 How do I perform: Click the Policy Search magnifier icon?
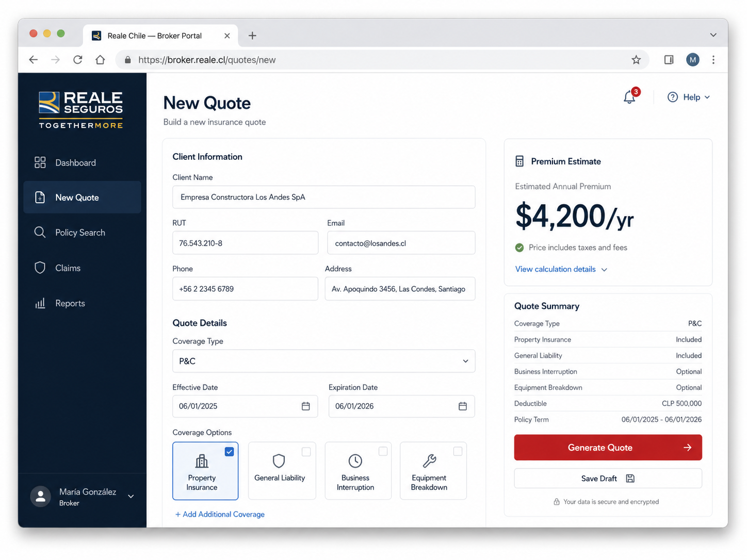[40, 233]
